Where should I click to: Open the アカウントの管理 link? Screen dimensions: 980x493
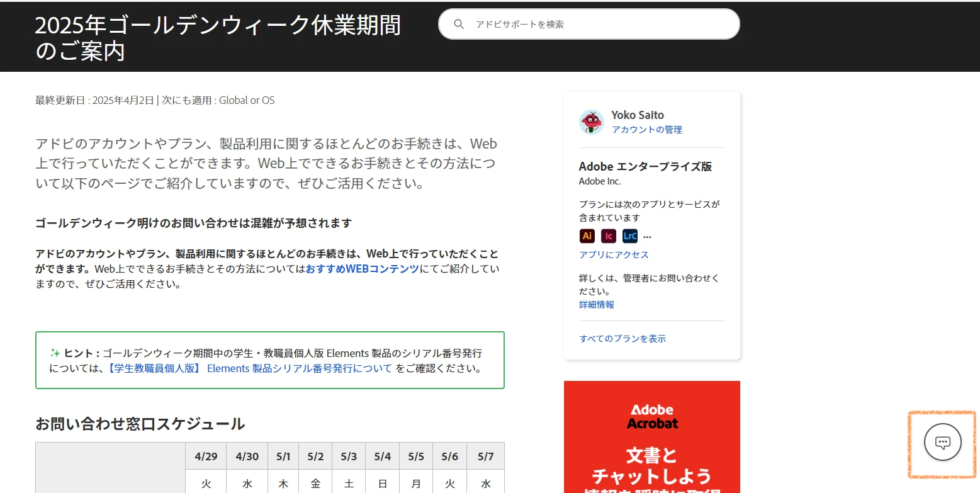(647, 130)
